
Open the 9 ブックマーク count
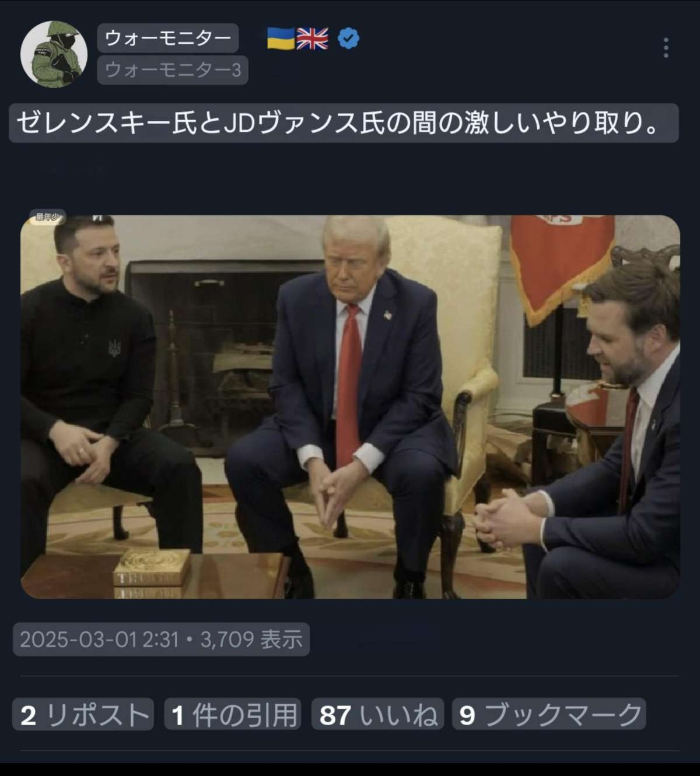(x=549, y=714)
